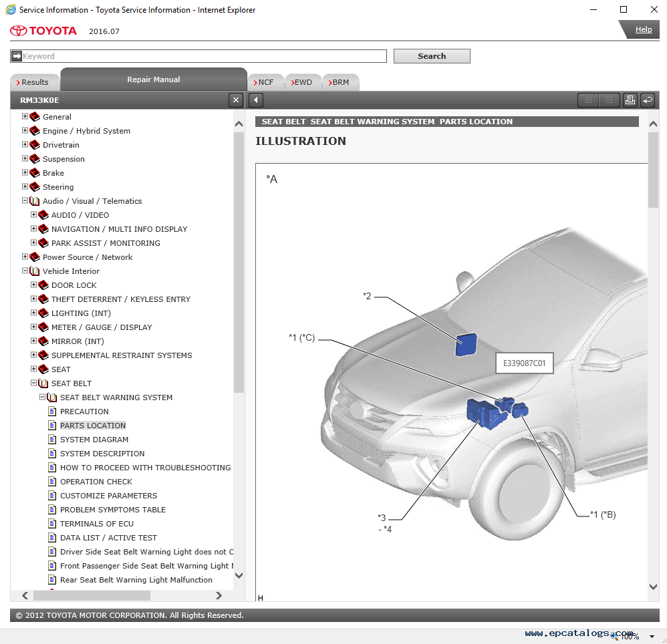
Task: Click the E339087C01 illustration label
Action: coord(524,363)
